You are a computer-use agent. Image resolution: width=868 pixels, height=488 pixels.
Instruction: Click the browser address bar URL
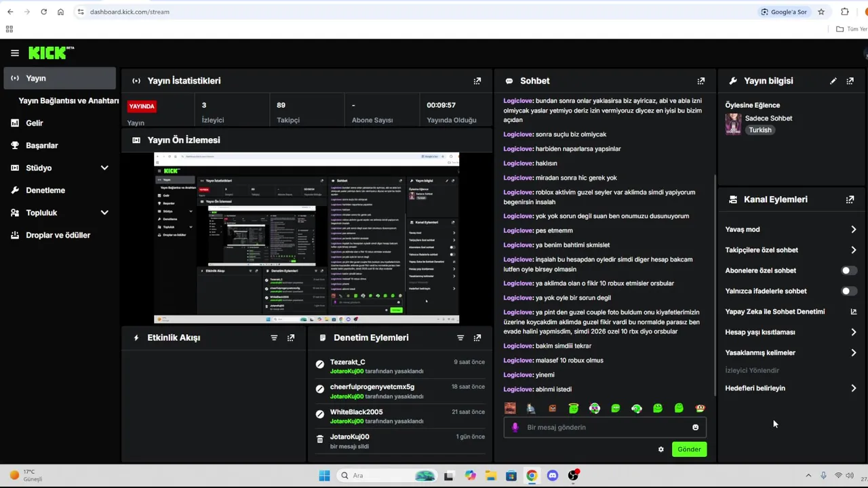click(130, 12)
